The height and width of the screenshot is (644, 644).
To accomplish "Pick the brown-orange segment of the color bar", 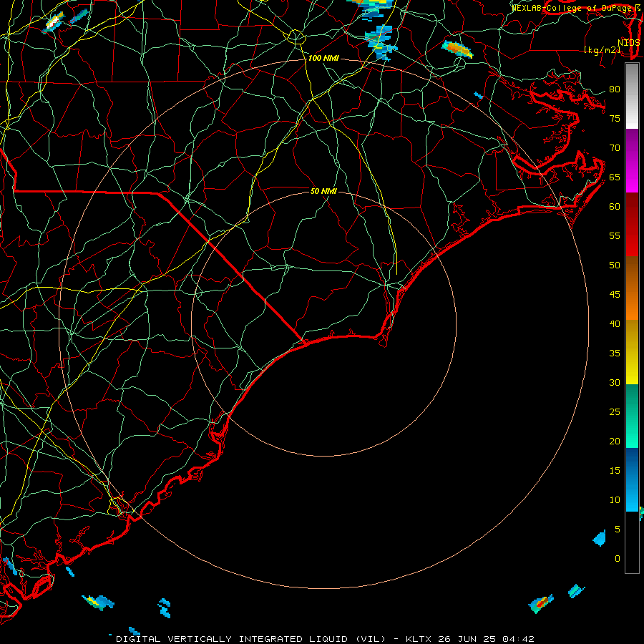I will point(632,288).
